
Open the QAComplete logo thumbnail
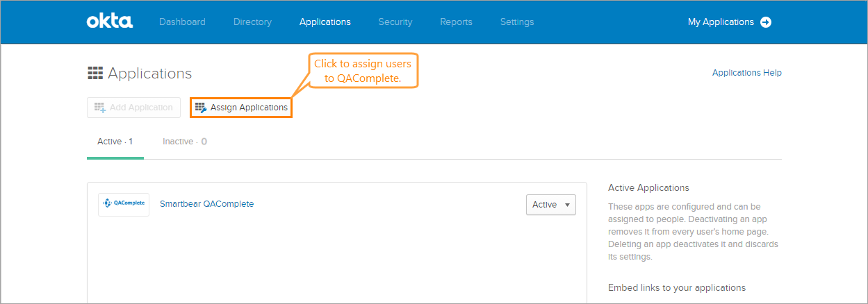tap(124, 204)
